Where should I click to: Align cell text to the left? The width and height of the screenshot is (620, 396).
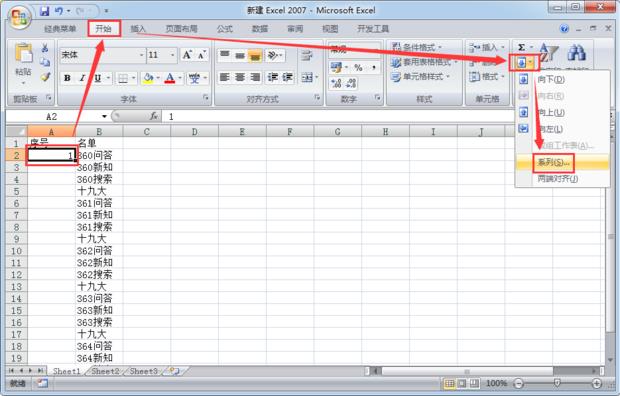pyautogui.click(x=225, y=77)
